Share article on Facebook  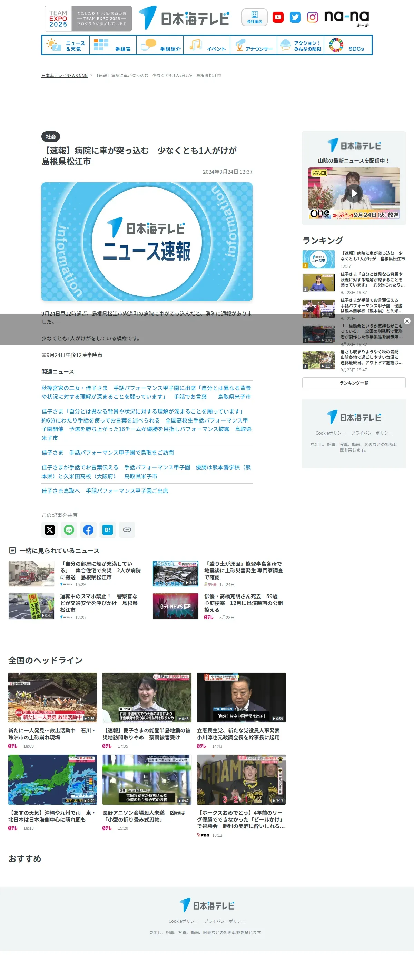click(88, 530)
